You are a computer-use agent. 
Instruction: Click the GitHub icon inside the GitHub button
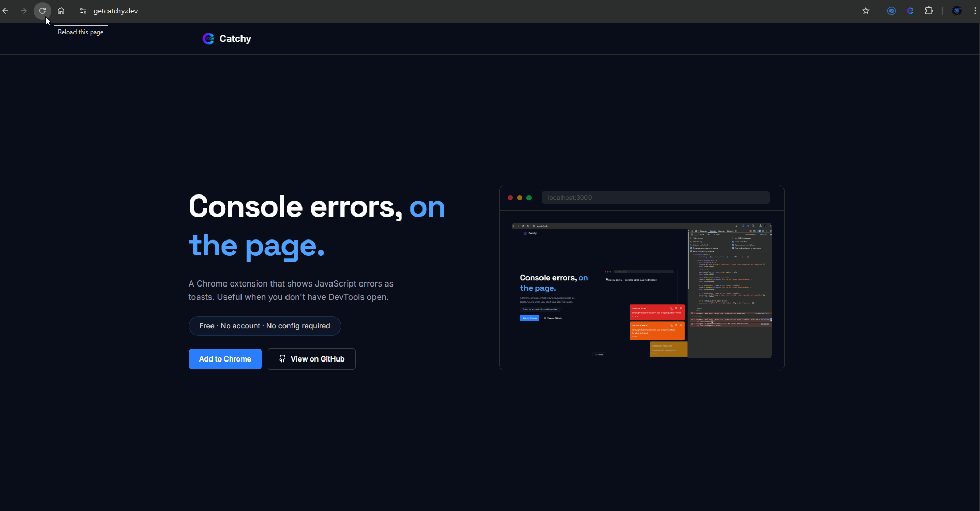pos(282,358)
